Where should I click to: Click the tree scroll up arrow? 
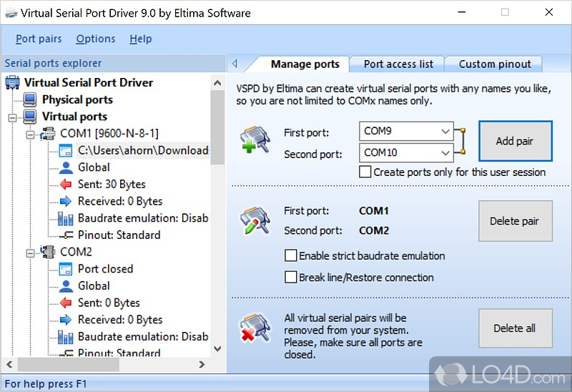pos(218,83)
